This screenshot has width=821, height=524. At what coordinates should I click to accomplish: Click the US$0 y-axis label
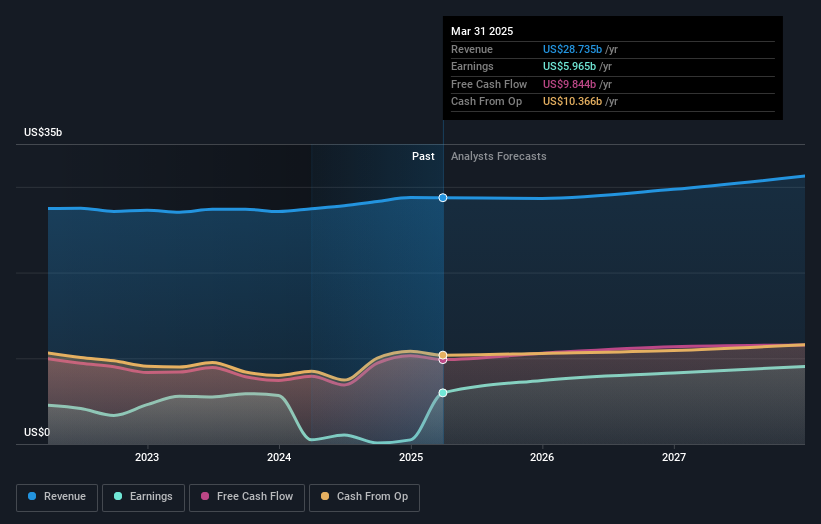[37, 432]
